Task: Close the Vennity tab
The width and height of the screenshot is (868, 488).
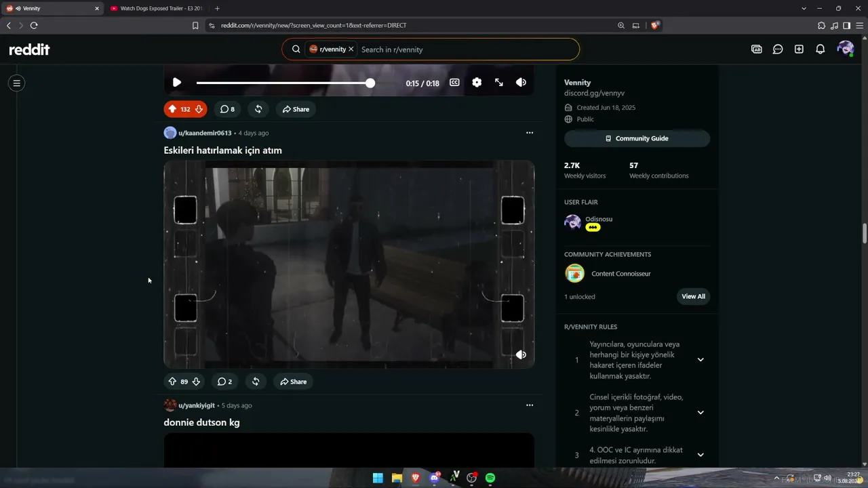Action: point(96,8)
